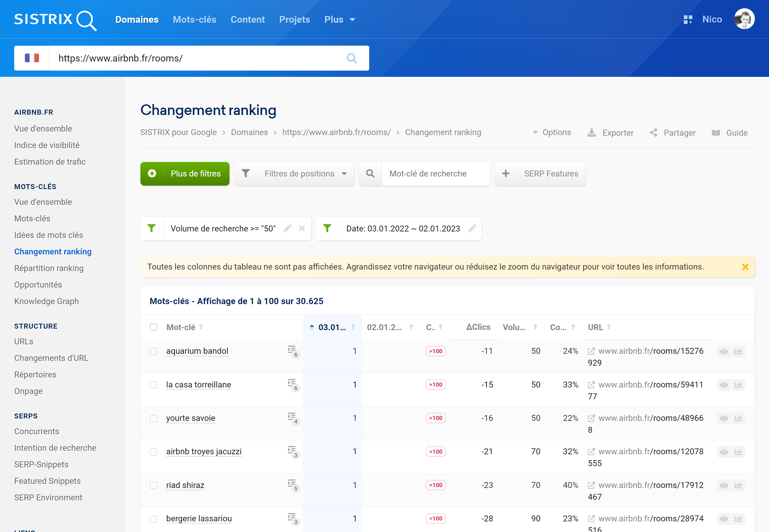Edit the Date filter pencil icon
This screenshot has height=532, width=769.
coord(472,229)
